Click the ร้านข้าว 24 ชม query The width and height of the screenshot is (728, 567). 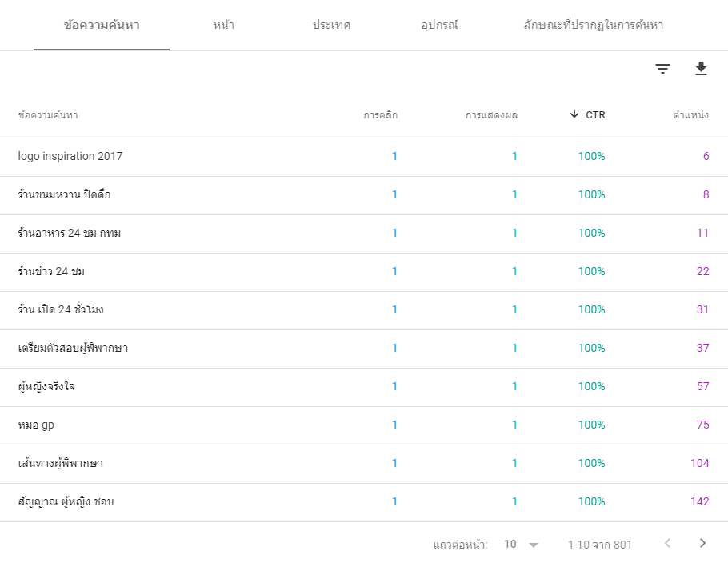pyautogui.click(x=51, y=271)
